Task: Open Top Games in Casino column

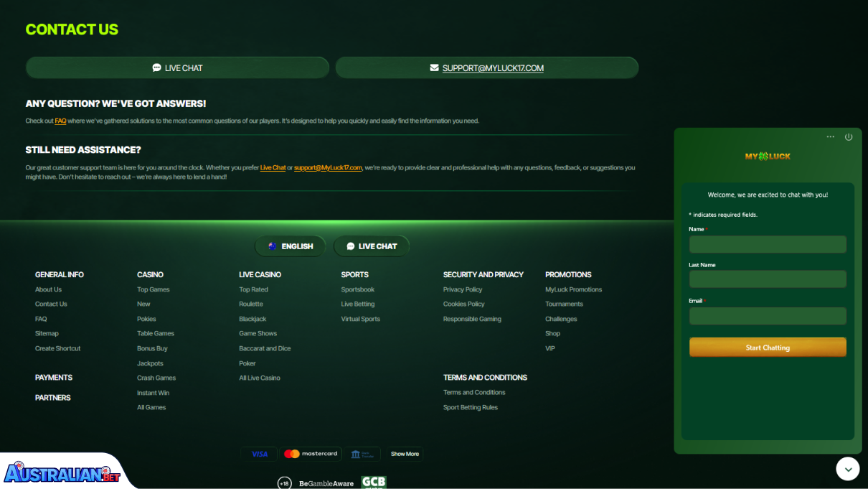Action: tap(154, 289)
